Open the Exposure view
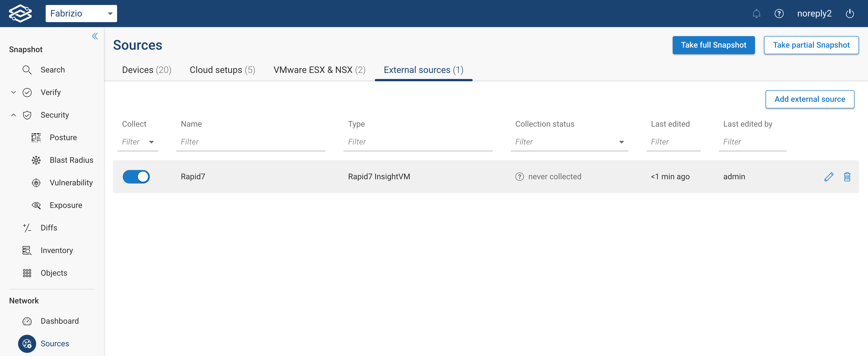Screen dimensions: 868x356 click(36, 205)
